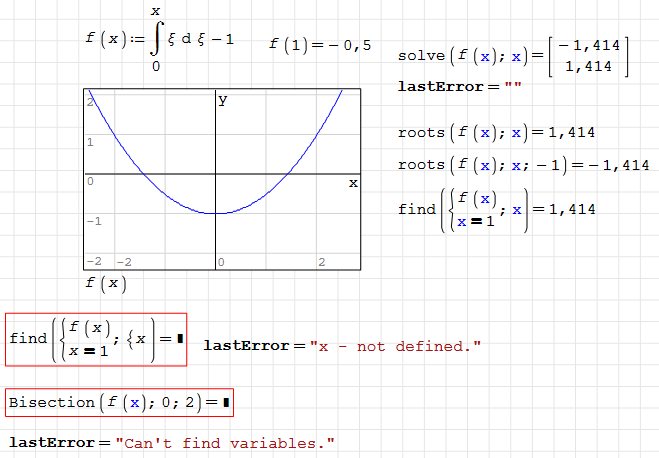
Task: Click the empty lastError = "" region
Action: point(460,87)
